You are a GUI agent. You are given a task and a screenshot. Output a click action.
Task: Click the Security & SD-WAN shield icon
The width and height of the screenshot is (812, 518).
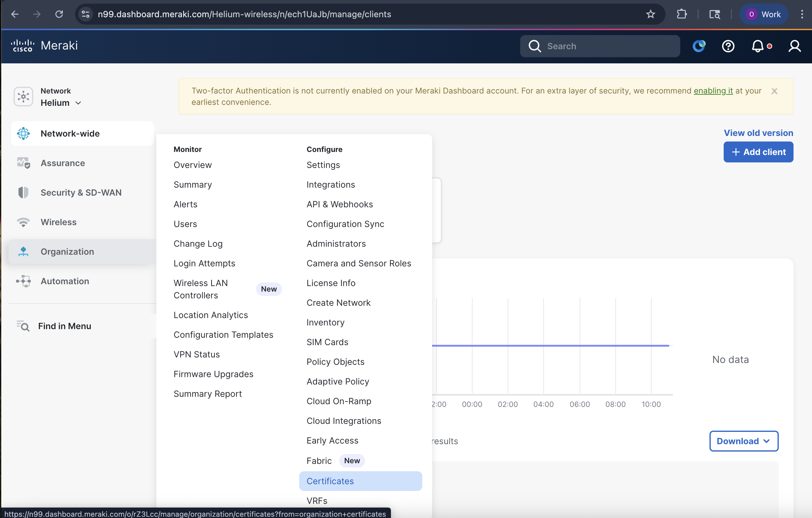[x=23, y=193]
